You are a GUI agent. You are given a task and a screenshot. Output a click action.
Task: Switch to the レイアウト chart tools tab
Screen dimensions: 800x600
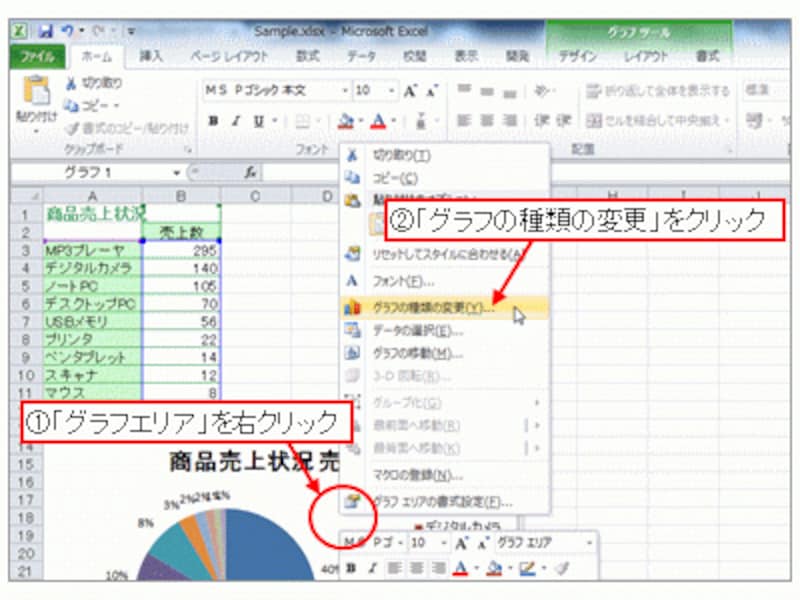645,56
